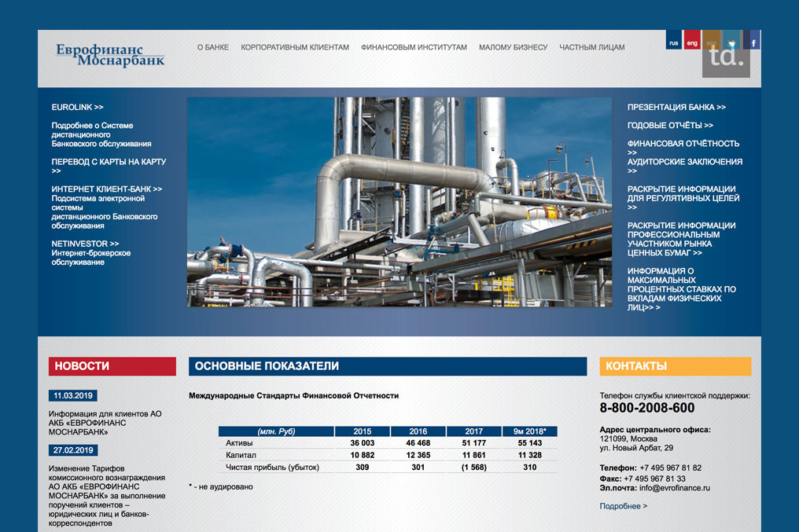
Task: Open ПРЕЗЕНТАЦИЯ БАНКА >> link
Action: click(676, 108)
